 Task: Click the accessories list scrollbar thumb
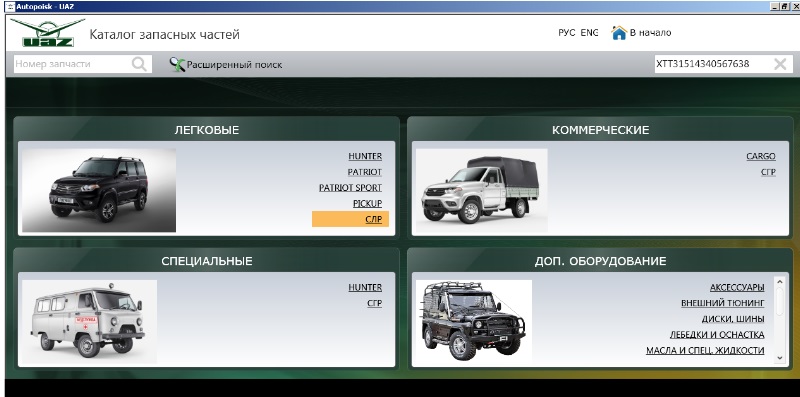[779, 301]
